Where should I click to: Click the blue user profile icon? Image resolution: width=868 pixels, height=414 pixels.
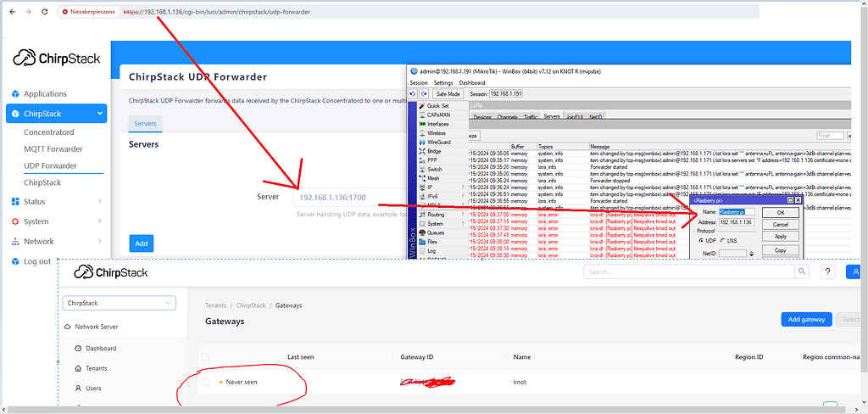click(x=857, y=271)
